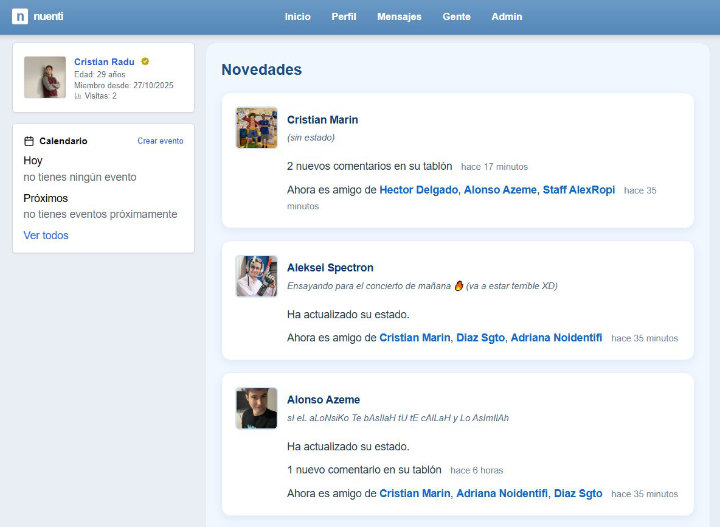Image resolution: width=720 pixels, height=527 pixels.
Task: Open the Perfil menu item
Action: (343, 17)
